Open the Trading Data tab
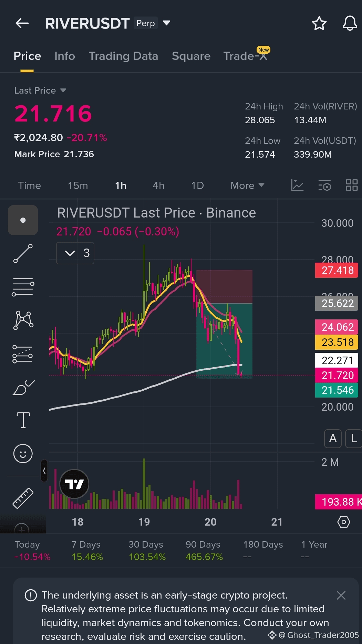Viewport: 362px width, 644px height. pos(123,56)
